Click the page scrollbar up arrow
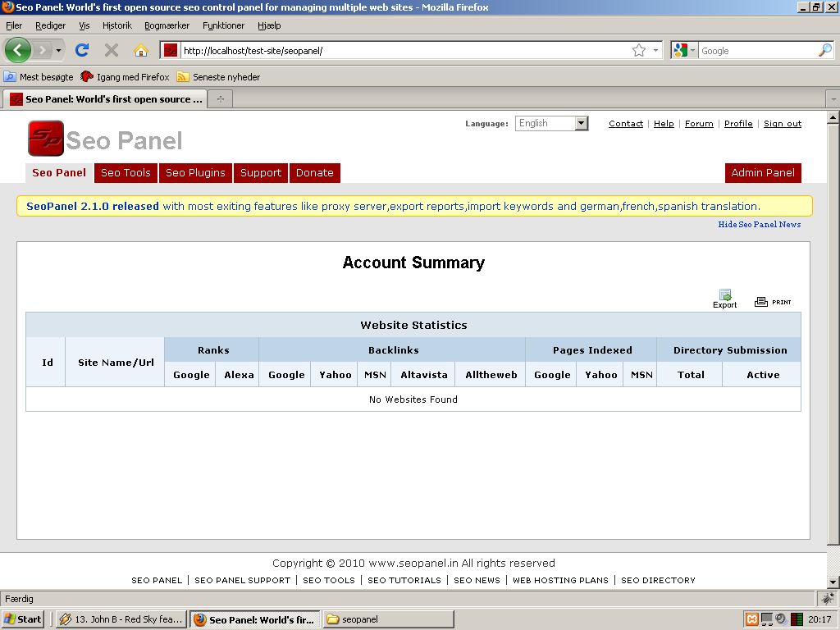This screenshot has width=840, height=630. (833, 116)
